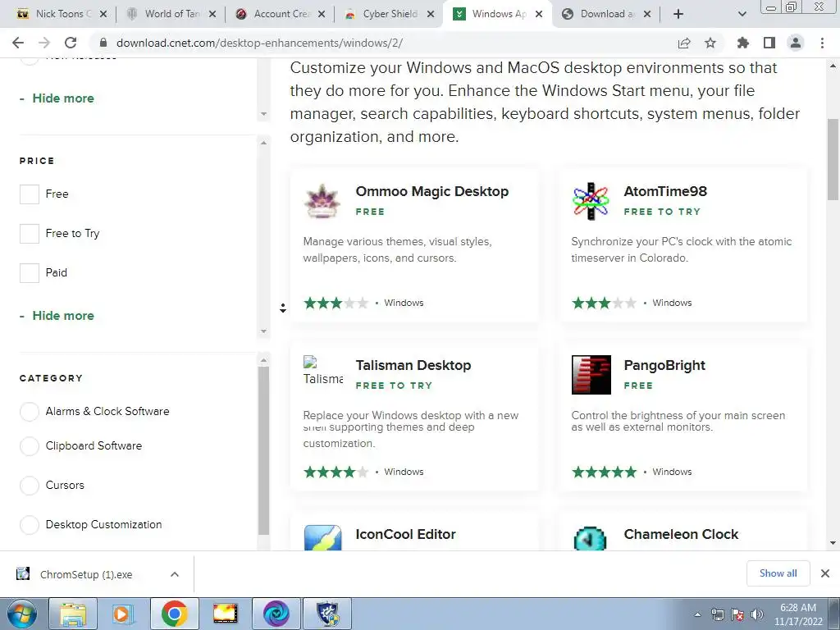
Task: Click PangoBright five-star rating
Action: 604,472
